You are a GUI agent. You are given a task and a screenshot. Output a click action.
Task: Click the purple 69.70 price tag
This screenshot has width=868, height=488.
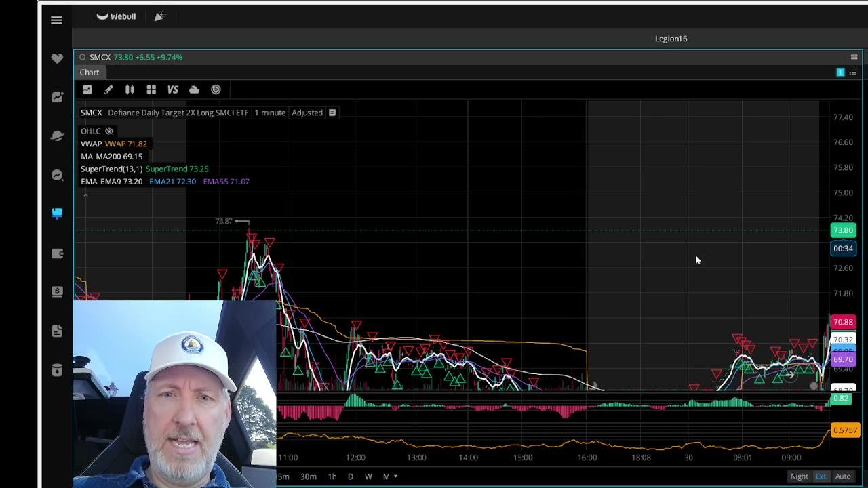[x=843, y=360]
